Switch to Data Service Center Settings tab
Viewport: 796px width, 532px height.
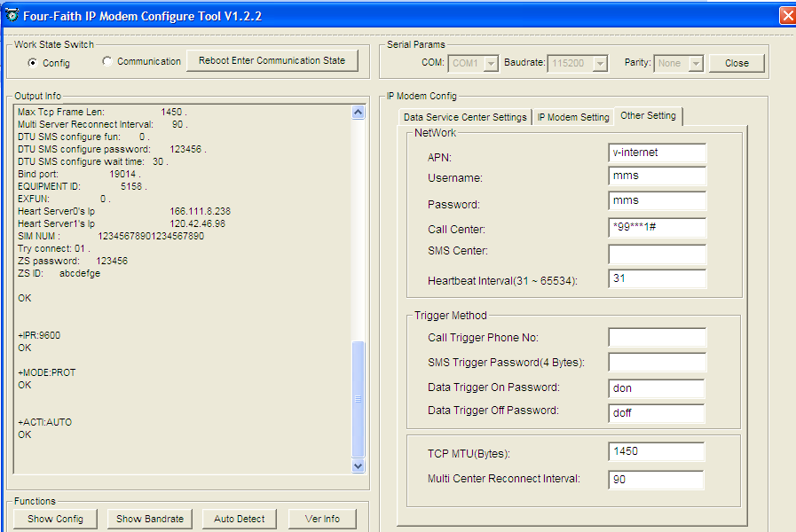pyautogui.click(x=465, y=117)
